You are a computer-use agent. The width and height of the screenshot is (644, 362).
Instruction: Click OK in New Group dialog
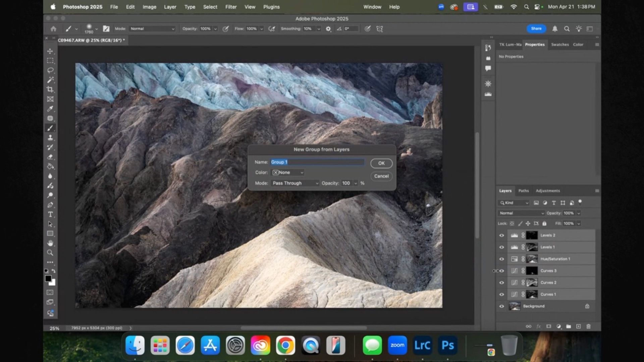click(x=381, y=163)
